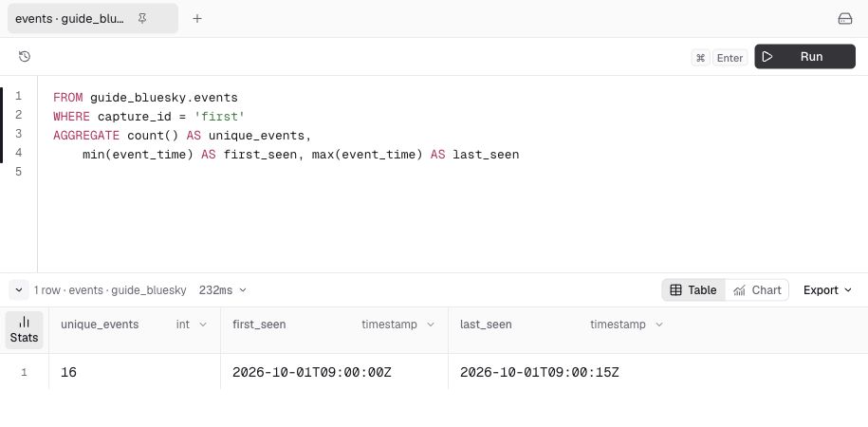Expand the 232ms timing dropdown
Viewport: 868px width, 427px height.
[x=223, y=290]
